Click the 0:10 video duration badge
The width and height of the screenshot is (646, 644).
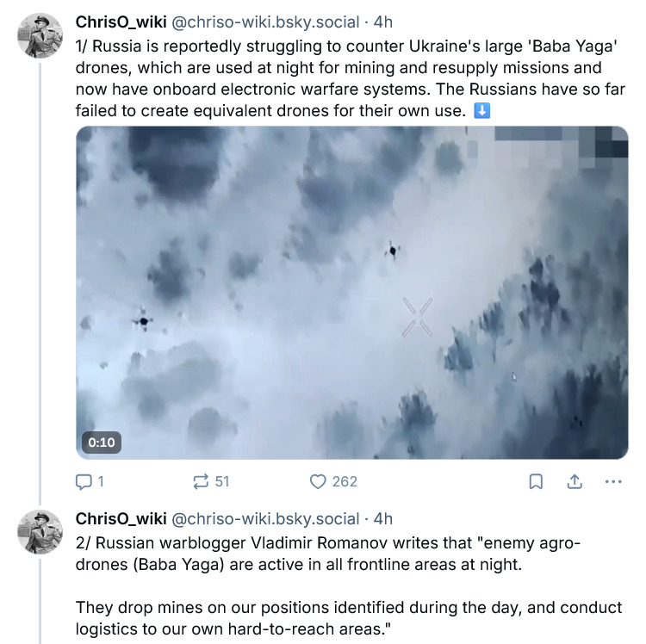[101, 442]
